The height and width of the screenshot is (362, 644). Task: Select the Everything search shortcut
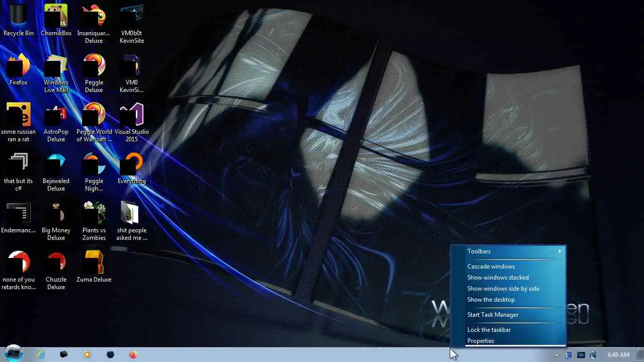131,168
